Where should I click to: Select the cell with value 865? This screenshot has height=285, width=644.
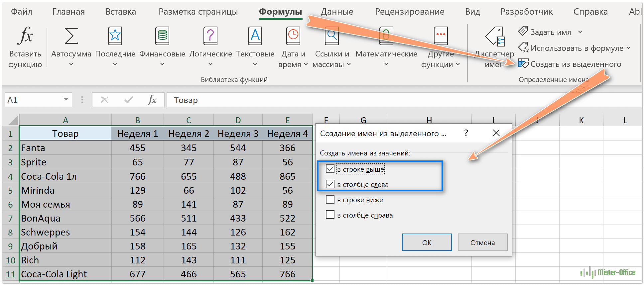click(x=288, y=176)
